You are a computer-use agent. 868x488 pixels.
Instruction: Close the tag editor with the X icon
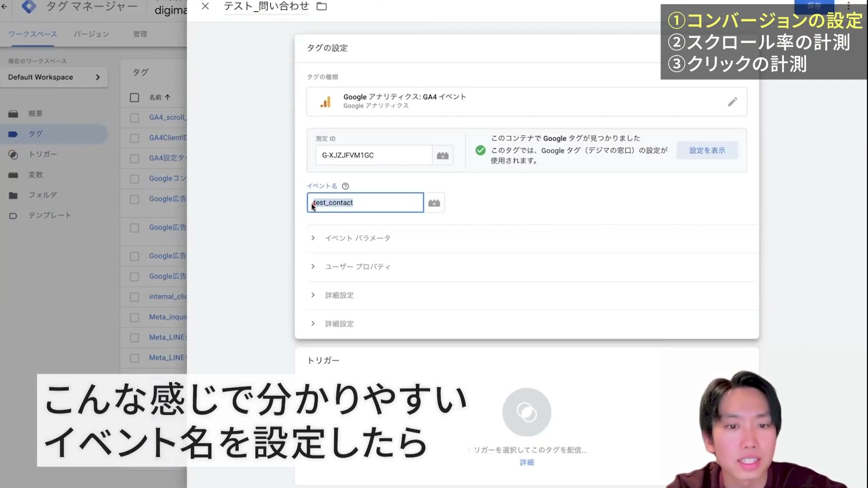point(205,6)
